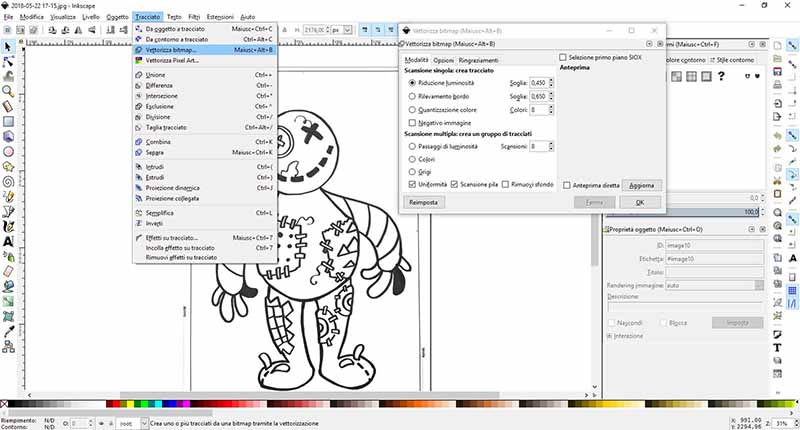Select the Color picker dropper tool

pyautogui.click(x=8, y=332)
